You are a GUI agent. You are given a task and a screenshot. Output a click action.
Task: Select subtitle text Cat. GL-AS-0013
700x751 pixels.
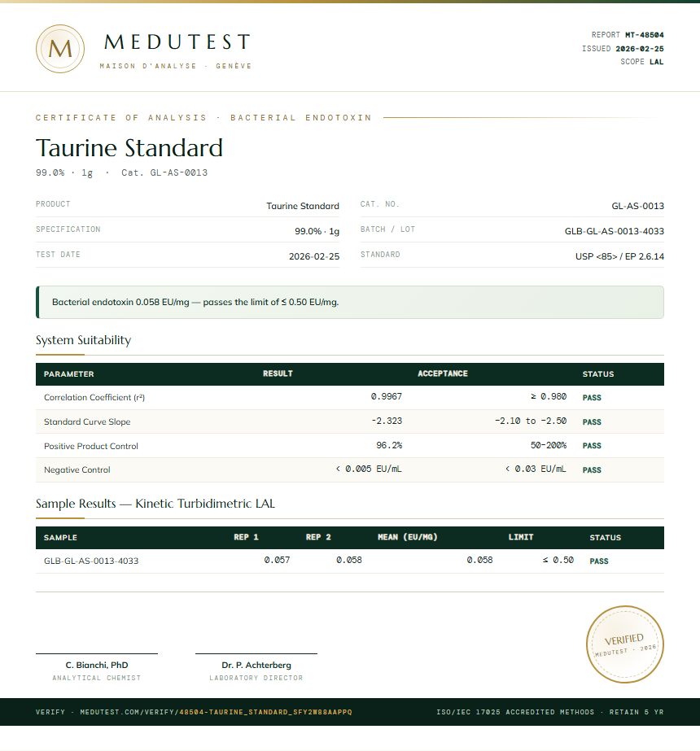[x=164, y=172]
